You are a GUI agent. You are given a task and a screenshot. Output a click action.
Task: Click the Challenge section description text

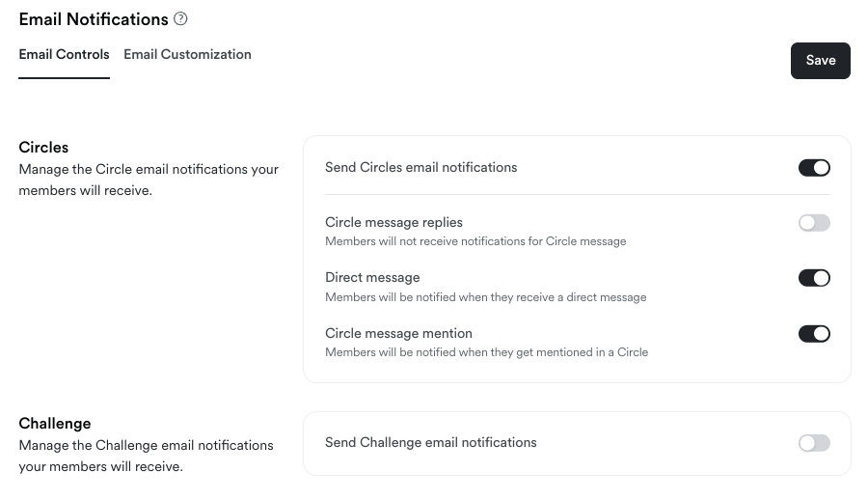146,456
